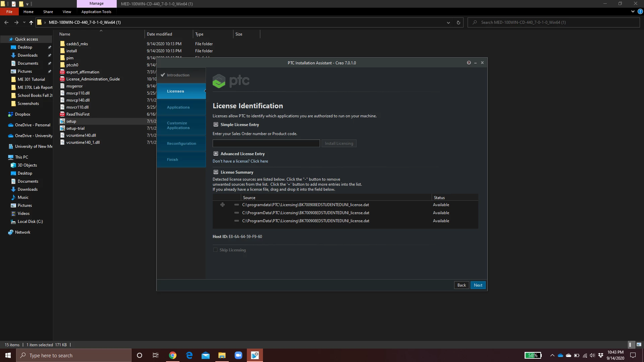644x362 pixels.
Task: Click the Back button in installer
Action: pyautogui.click(x=462, y=285)
